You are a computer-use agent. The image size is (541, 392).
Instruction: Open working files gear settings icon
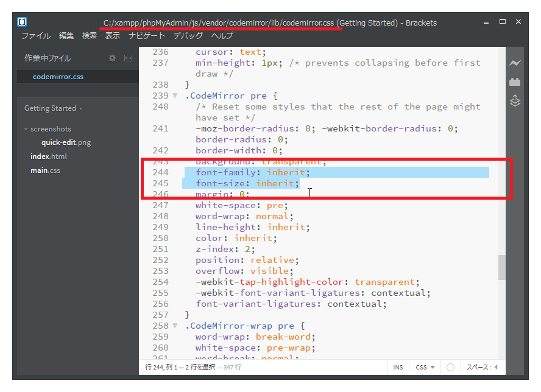coord(112,58)
